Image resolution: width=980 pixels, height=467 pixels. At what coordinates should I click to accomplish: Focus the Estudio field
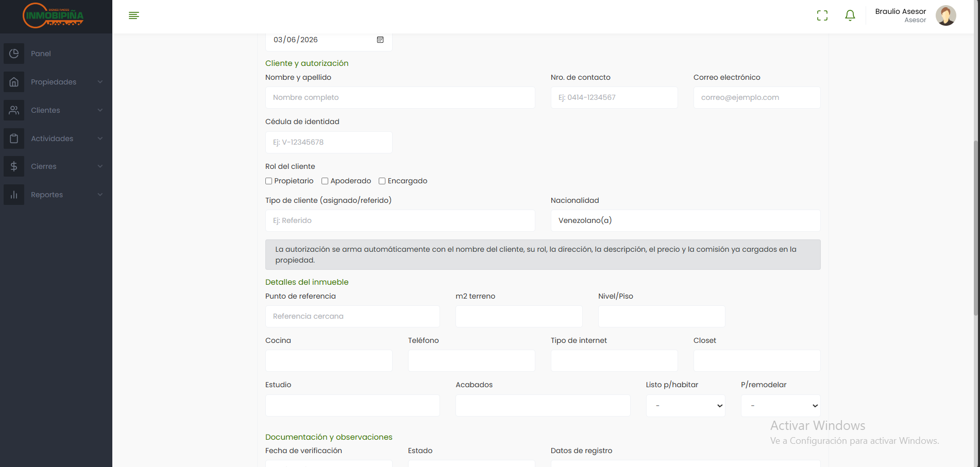tap(352, 406)
